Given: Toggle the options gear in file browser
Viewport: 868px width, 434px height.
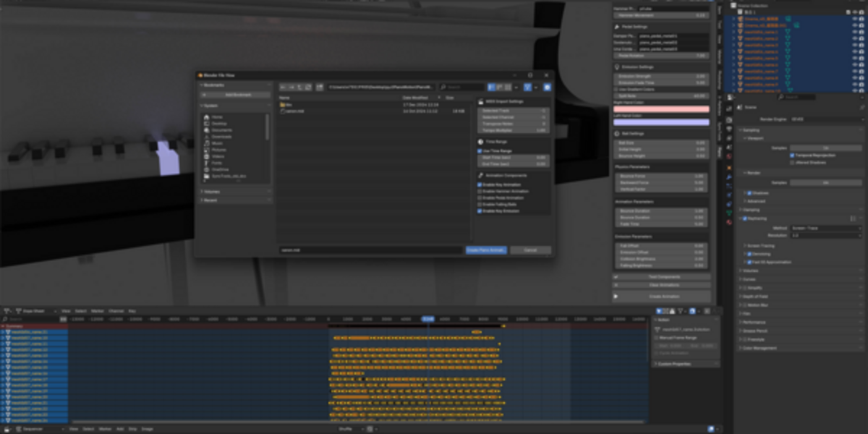Looking at the screenshot, I should pyautogui.click(x=547, y=87).
